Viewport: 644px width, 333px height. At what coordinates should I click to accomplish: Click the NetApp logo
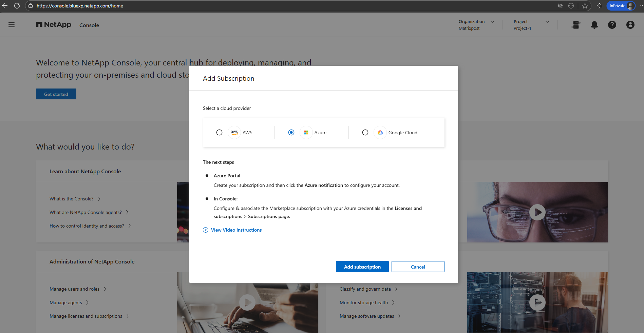[54, 25]
